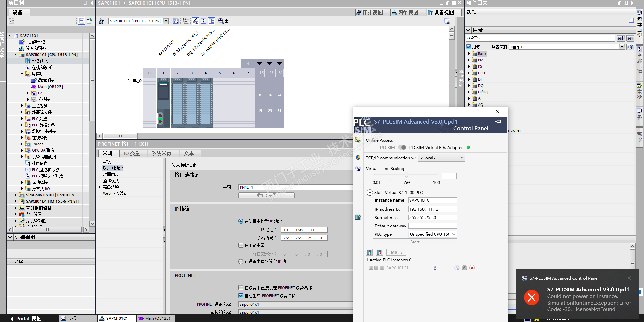Screen dimensions: 644x322
Task: Expand the Rack folder in hardware catalog
Action: click(x=469, y=54)
